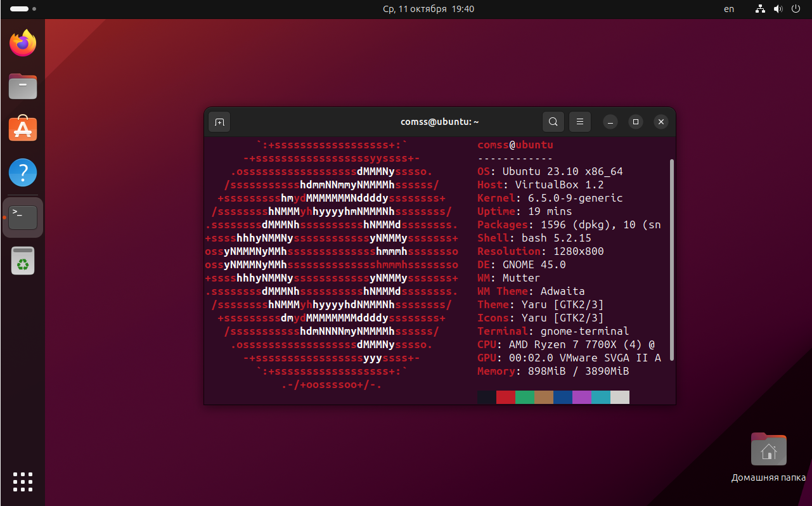The image size is (812, 506).
Task: Click the 'Shell: bash 5.2.15' line
Action: [534, 238]
